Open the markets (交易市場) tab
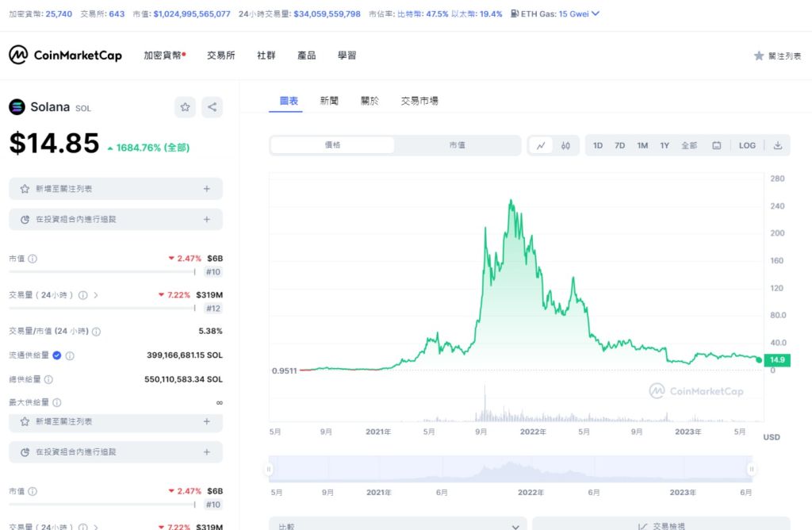The image size is (812, 530). [419, 101]
